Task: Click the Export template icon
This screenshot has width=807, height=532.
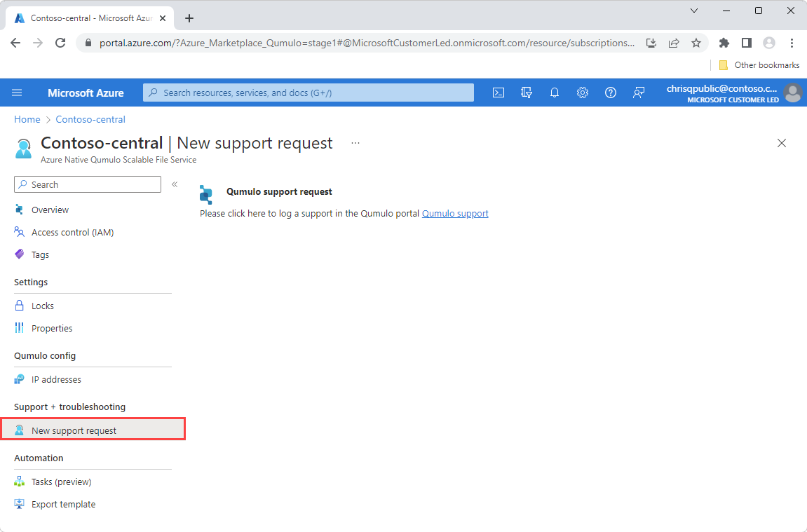Action: [x=19, y=504]
